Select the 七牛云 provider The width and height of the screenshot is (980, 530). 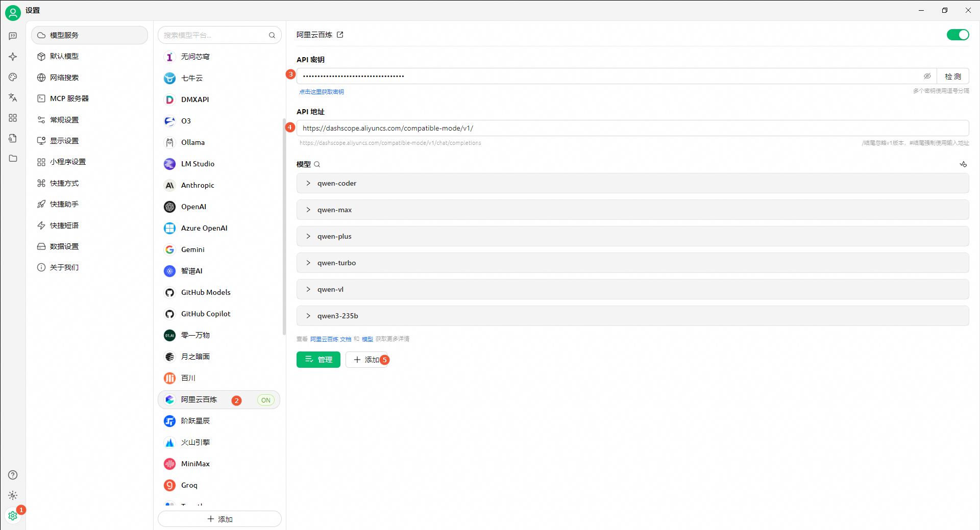219,78
